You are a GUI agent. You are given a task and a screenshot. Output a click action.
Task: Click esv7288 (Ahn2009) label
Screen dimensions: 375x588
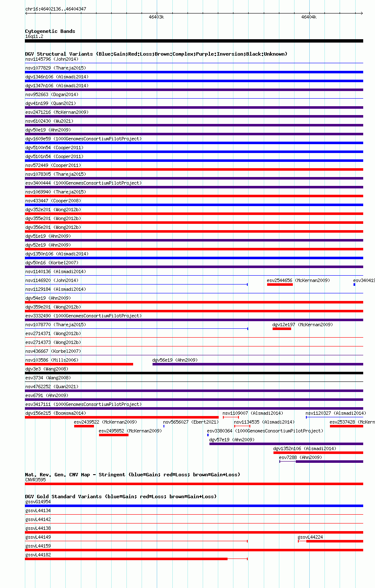(x=300, y=457)
